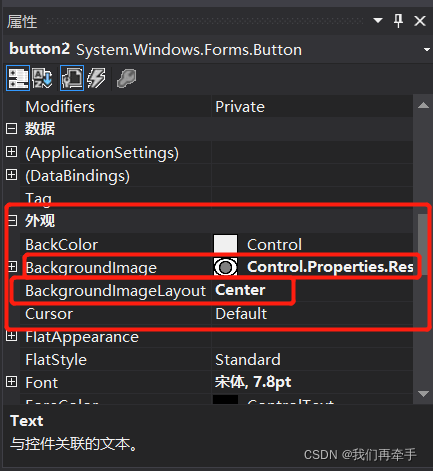Click scrollbar down arrow
This screenshot has width=433, height=471.
[423, 394]
